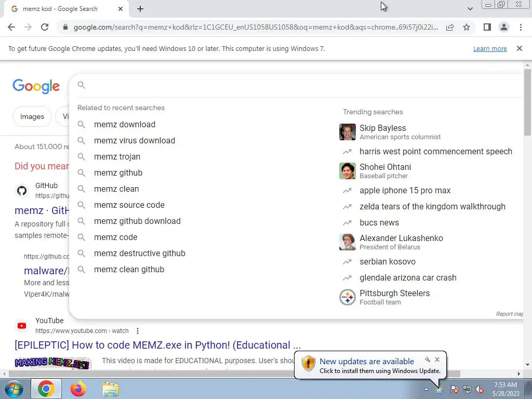Click the Shohei Ohtani thumbnail photo
Viewport: 532px width, 399px height.
click(x=348, y=171)
